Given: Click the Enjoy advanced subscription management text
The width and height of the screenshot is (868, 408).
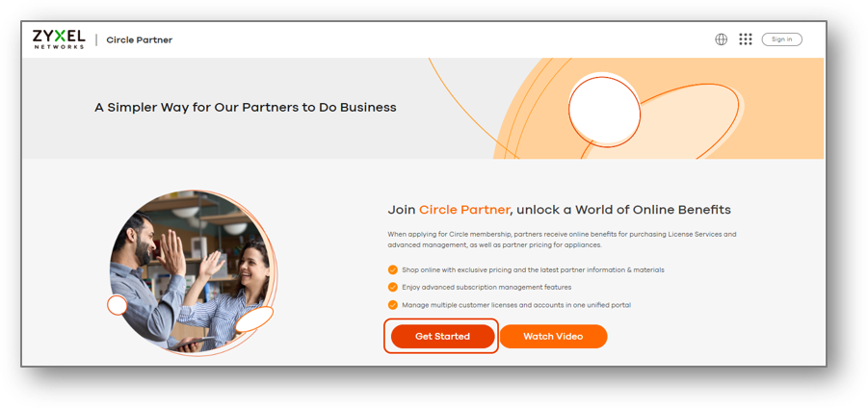Looking at the screenshot, I should [487, 287].
